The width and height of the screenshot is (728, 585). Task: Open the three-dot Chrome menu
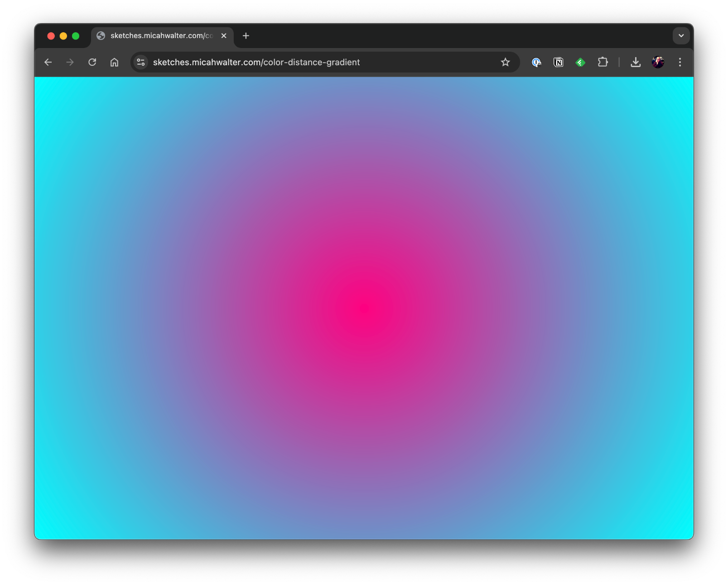pyautogui.click(x=680, y=62)
